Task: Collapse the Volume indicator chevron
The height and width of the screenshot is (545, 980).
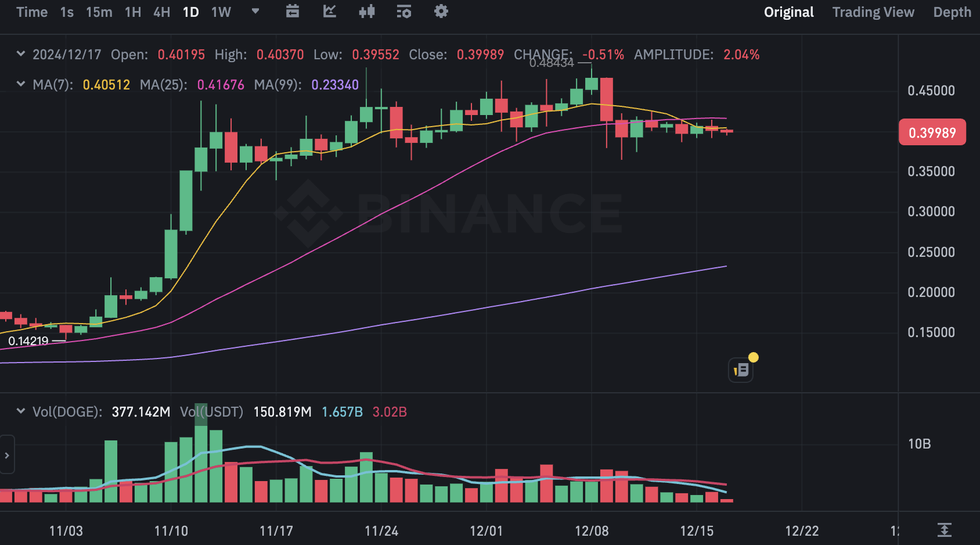Action: click(x=20, y=412)
